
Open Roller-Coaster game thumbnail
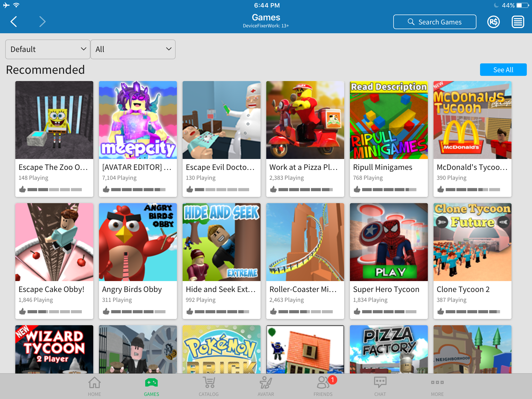click(x=305, y=242)
